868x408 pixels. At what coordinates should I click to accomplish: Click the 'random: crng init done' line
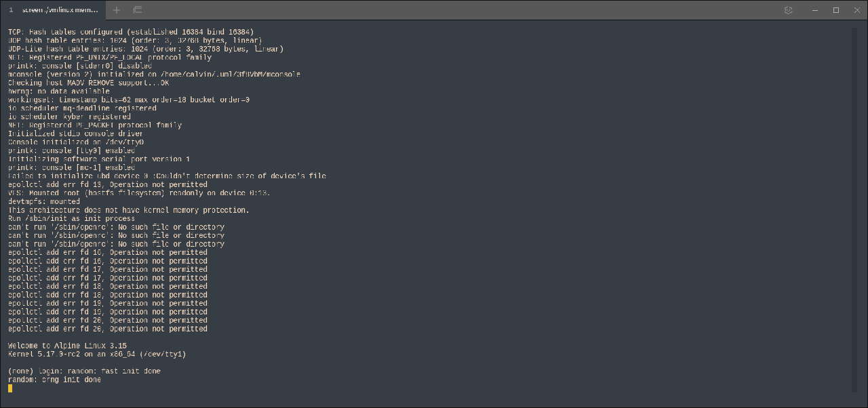tap(54, 380)
